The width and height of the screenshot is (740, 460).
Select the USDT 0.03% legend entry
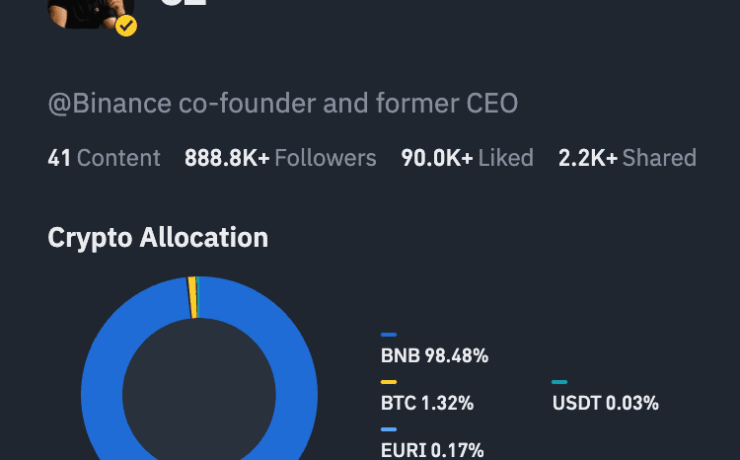(x=605, y=404)
